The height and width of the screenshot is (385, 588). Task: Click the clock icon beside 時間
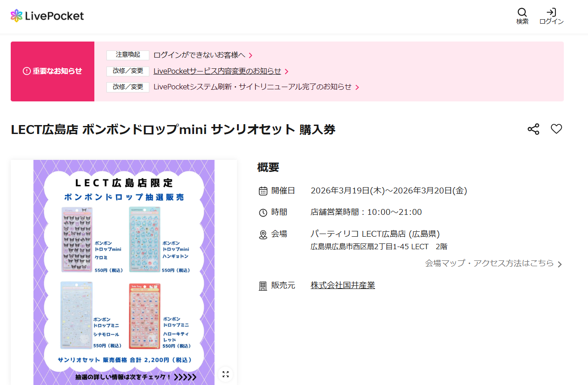coord(263,213)
